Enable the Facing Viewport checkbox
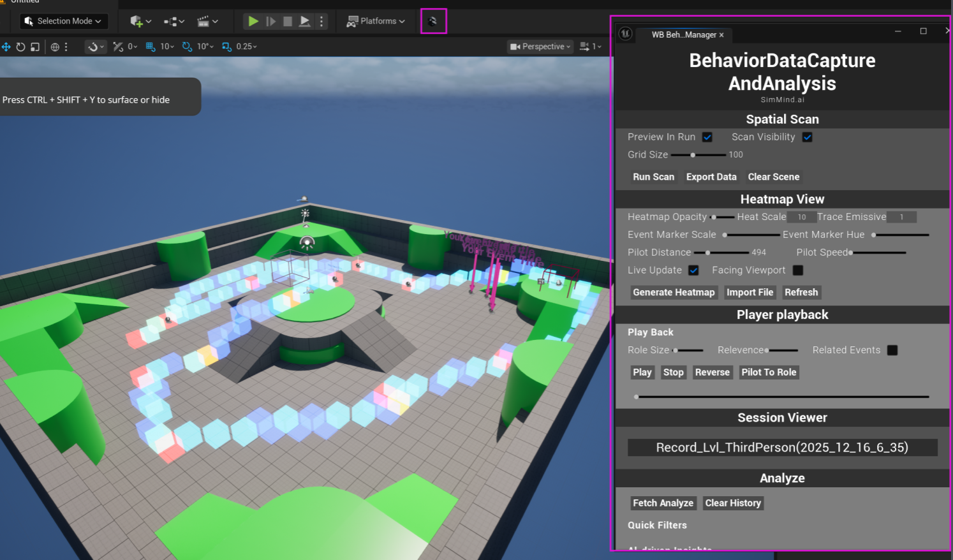Image resolution: width=953 pixels, height=560 pixels. pos(797,270)
